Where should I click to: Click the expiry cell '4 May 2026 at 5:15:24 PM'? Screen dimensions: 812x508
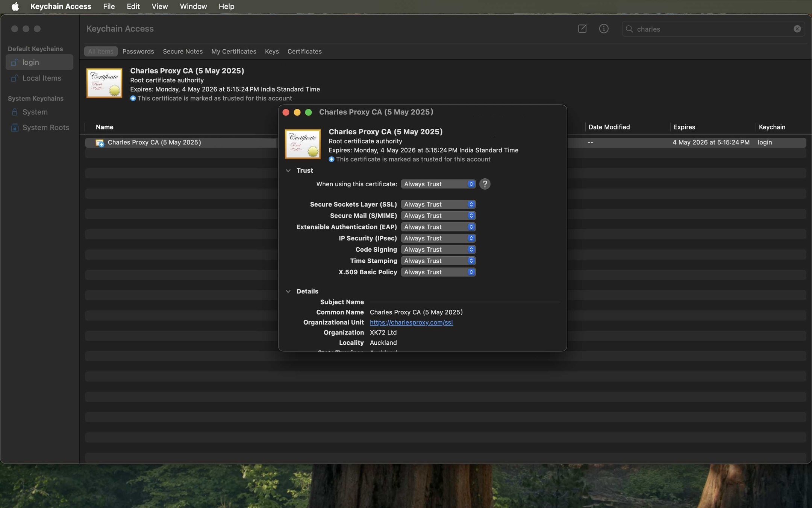tap(711, 143)
